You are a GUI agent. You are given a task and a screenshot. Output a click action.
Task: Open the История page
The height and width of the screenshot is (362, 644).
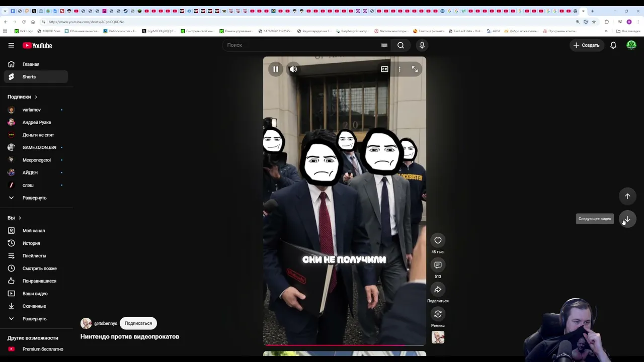(x=35, y=243)
